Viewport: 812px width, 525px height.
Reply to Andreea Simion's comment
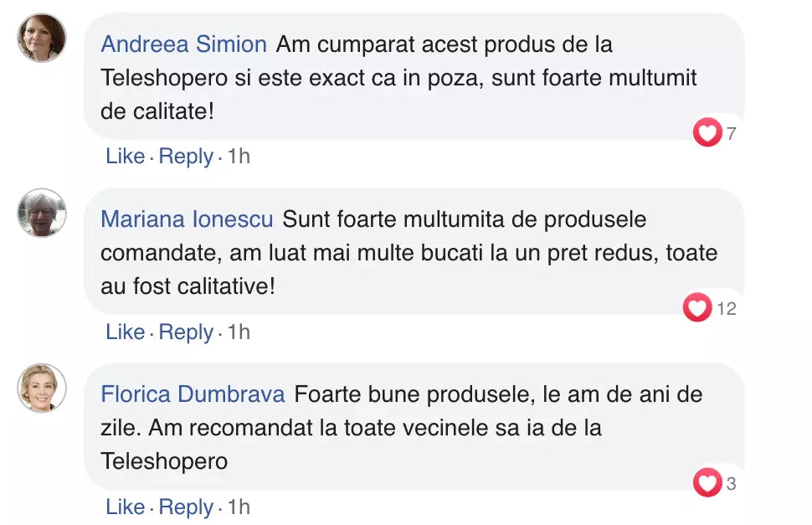point(186,157)
